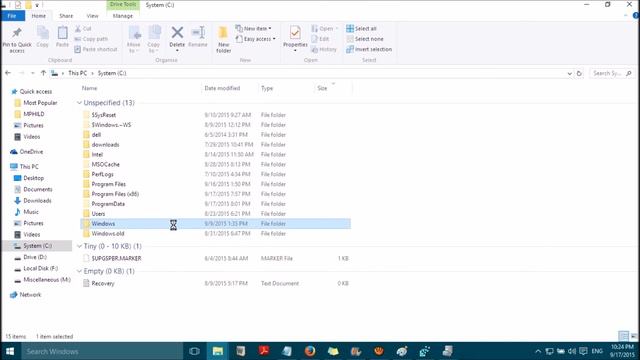Open the Properties dropdown arrow
This screenshot has width=640, height=360.
[295, 50]
